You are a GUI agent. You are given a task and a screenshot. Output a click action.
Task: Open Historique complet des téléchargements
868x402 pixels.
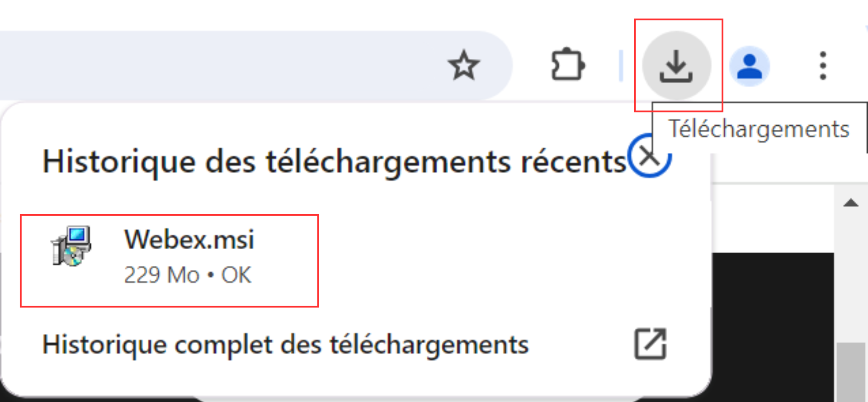(354, 345)
